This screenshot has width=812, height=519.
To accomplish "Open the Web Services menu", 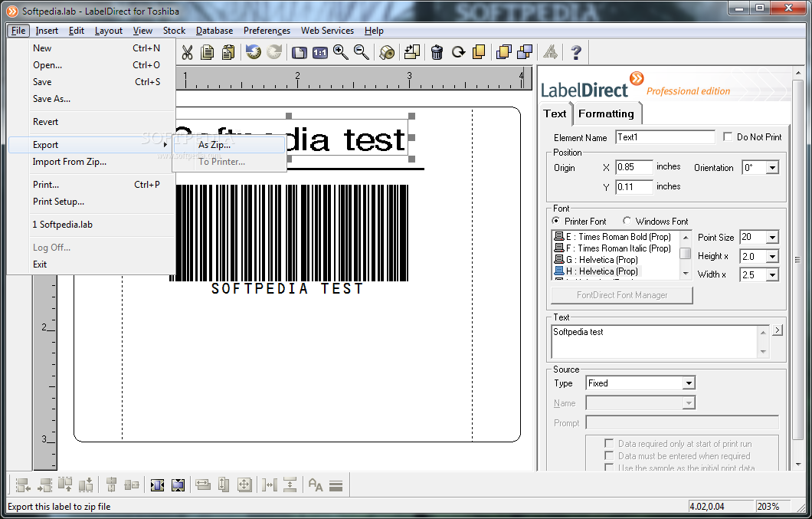I will [327, 31].
